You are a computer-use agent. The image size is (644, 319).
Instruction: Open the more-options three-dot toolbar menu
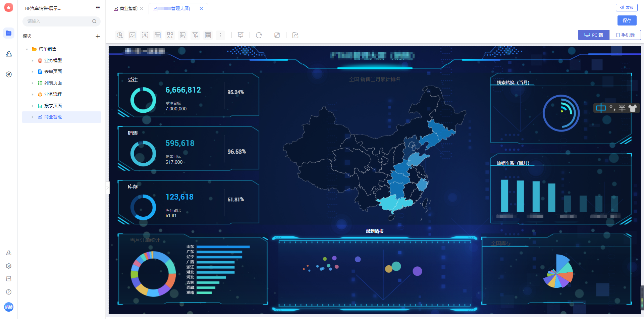(220, 35)
